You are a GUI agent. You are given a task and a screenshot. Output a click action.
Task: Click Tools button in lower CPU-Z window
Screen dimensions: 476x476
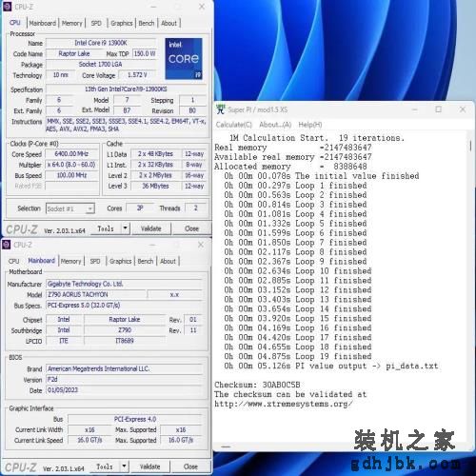[x=105, y=466]
